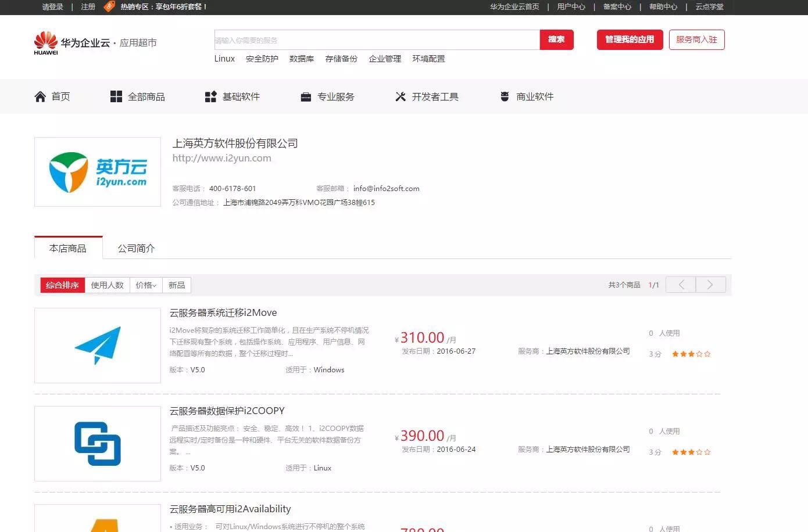Open 基础软件 navigation menu item
The height and width of the screenshot is (532, 808).
pos(233,96)
